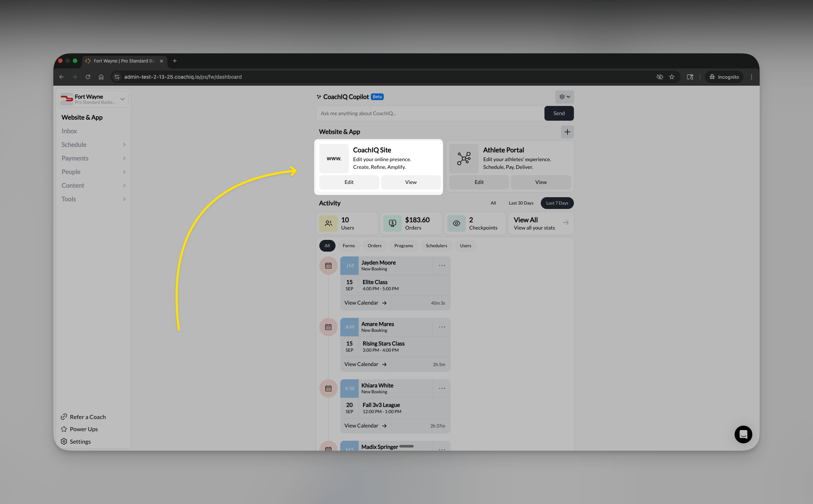The width and height of the screenshot is (813, 504).
Task: Open the three-dot menu for Amare Mares
Action: pos(442,327)
